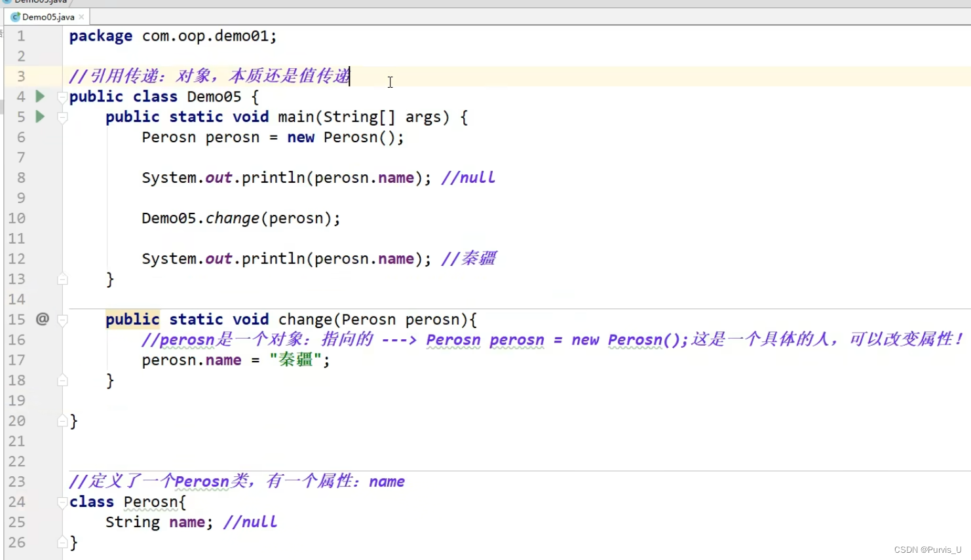The width and height of the screenshot is (971, 560).
Task: Collapse the main method fold marker
Action: pyautogui.click(x=62, y=118)
